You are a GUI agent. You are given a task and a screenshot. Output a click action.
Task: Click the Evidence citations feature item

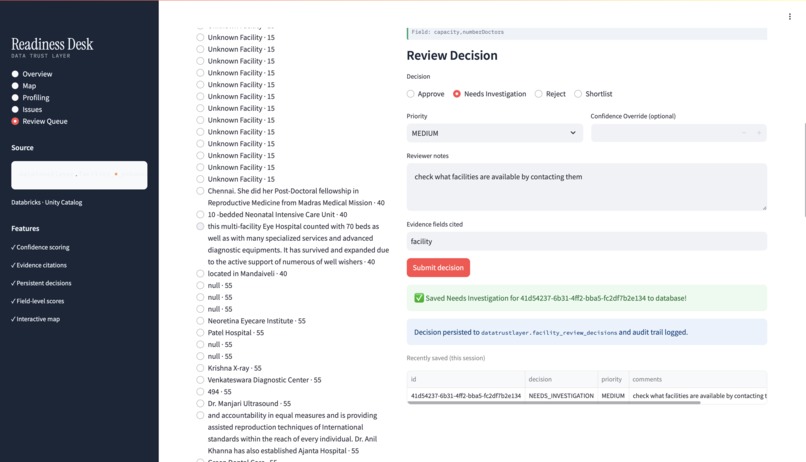39,265
